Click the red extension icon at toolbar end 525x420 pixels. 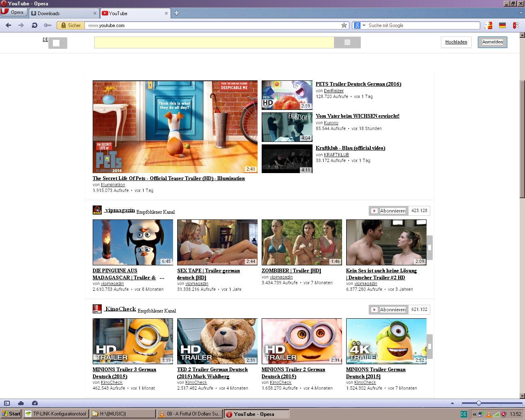point(516,25)
